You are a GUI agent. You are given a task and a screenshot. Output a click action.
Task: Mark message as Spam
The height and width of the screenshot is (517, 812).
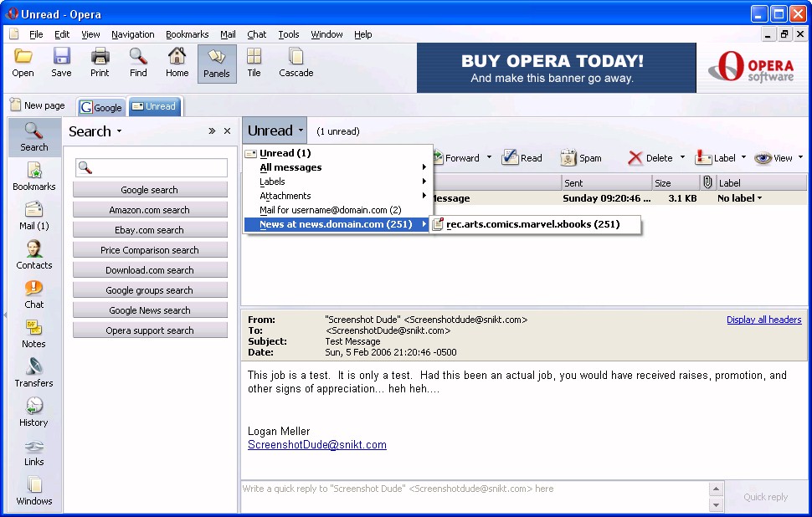pos(580,158)
